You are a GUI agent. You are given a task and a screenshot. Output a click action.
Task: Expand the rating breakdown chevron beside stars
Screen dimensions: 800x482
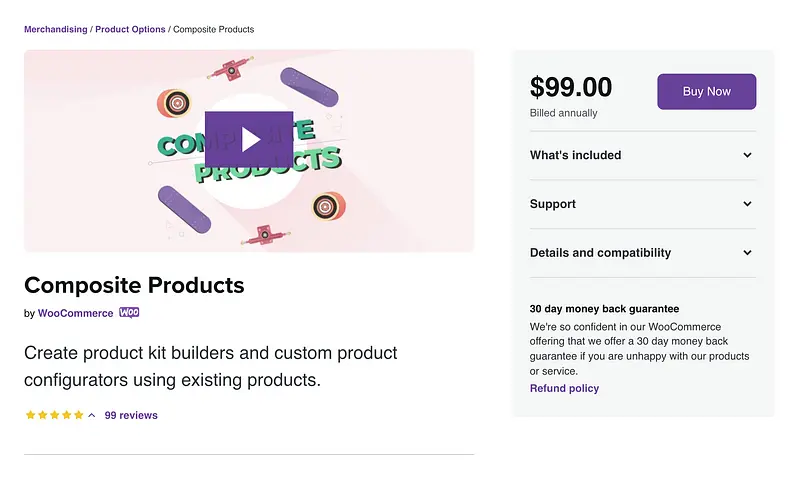coord(92,415)
